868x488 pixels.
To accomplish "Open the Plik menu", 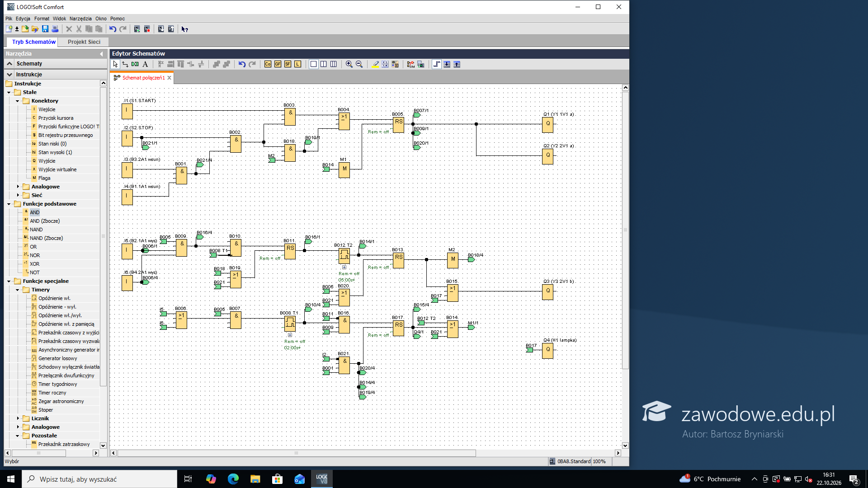I will pyautogui.click(x=9, y=19).
